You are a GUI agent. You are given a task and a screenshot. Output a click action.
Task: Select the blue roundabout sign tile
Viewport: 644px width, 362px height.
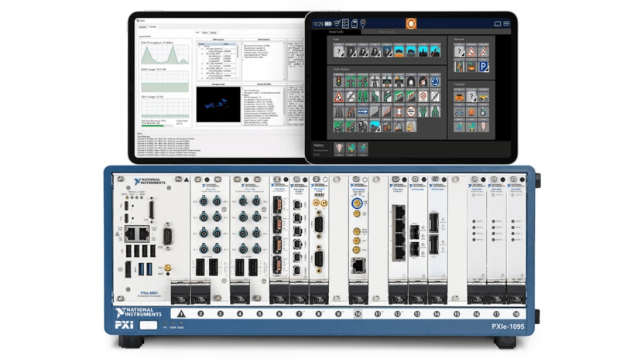(435, 81)
